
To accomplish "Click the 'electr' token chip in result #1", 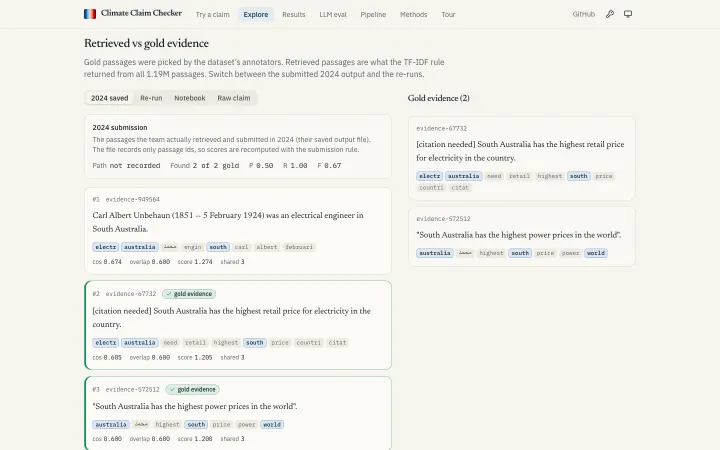I will 106,247.
